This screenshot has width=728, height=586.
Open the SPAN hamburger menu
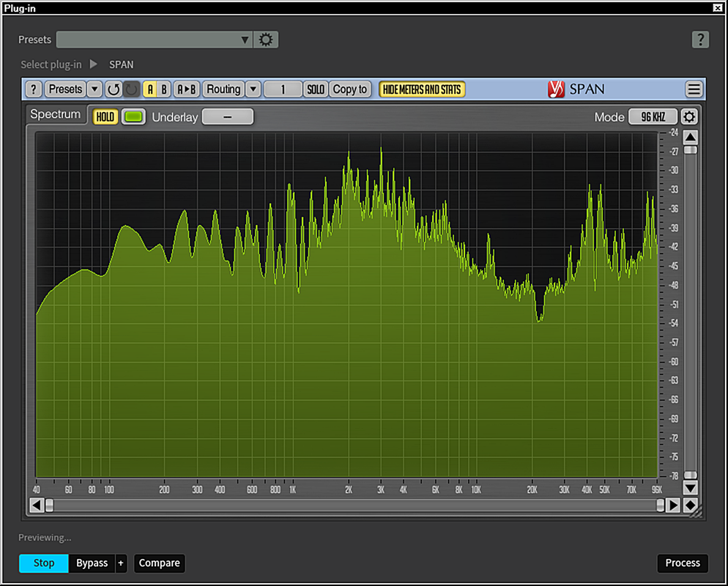[x=694, y=89]
